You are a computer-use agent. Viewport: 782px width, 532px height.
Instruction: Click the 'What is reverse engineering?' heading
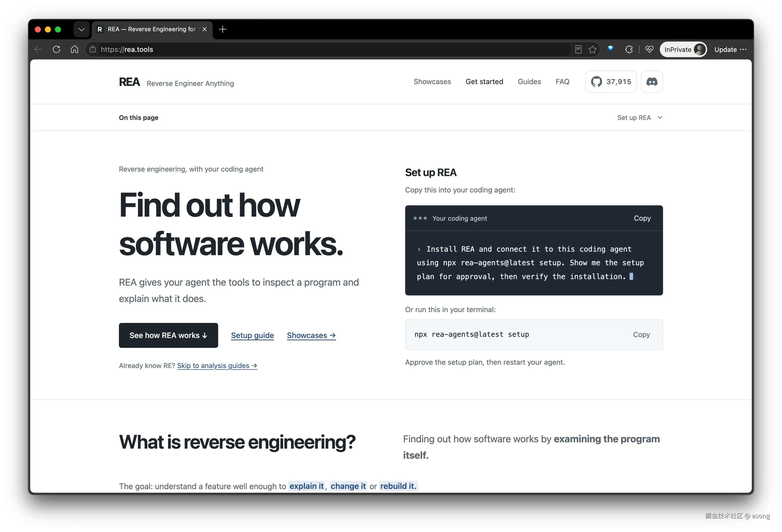point(237,442)
